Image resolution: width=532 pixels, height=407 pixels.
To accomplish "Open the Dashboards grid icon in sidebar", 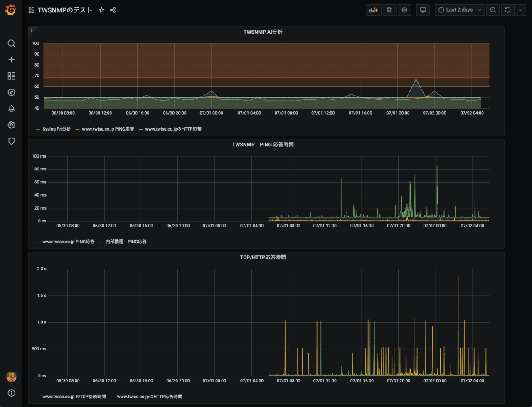I will click(12, 76).
